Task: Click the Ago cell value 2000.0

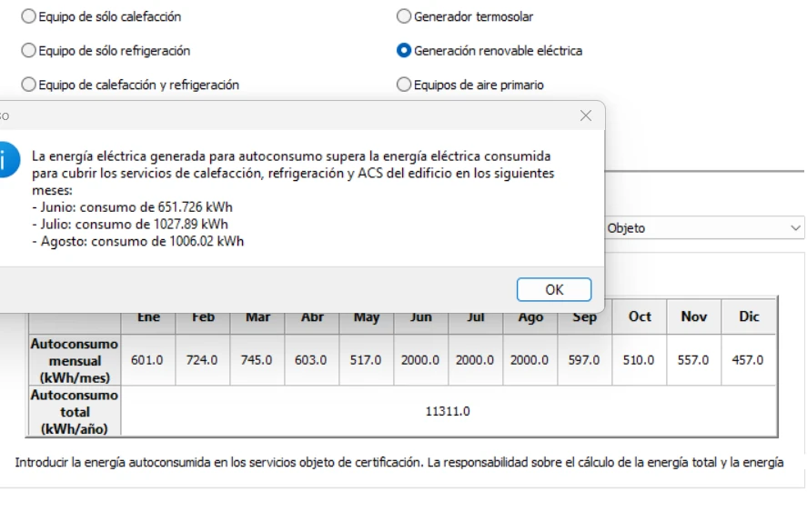Action: click(530, 360)
